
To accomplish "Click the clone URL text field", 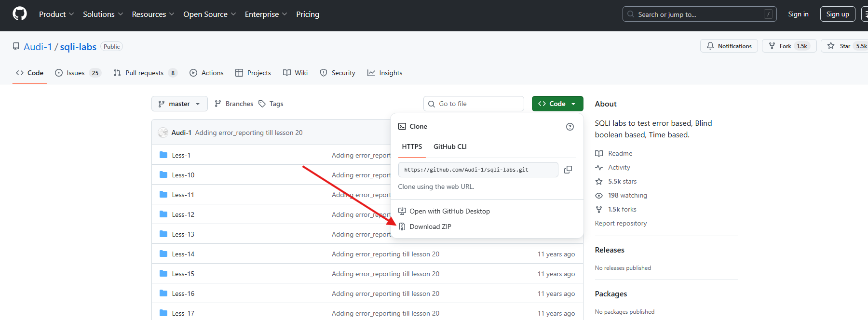I will [x=478, y=170].
